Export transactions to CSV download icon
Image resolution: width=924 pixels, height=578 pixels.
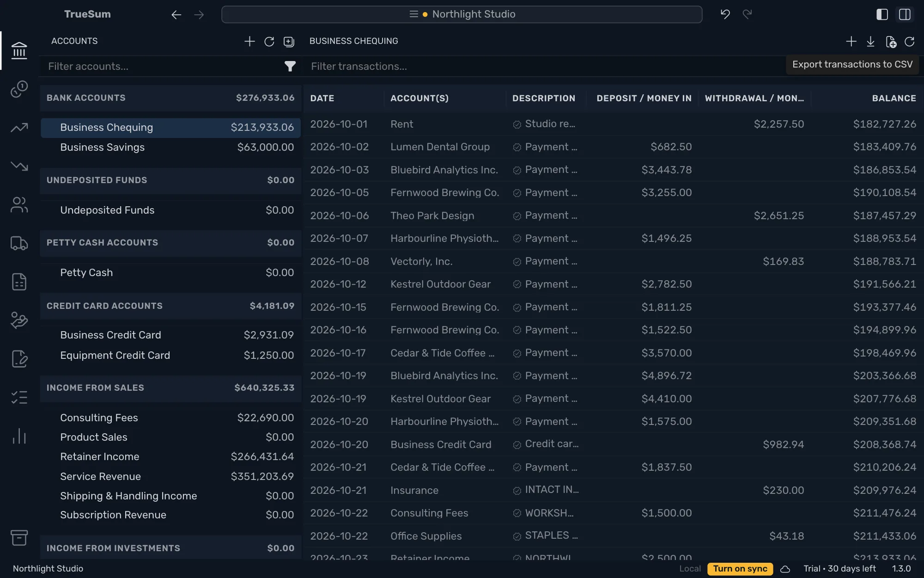pyautogui.click(x=870, y=42)
